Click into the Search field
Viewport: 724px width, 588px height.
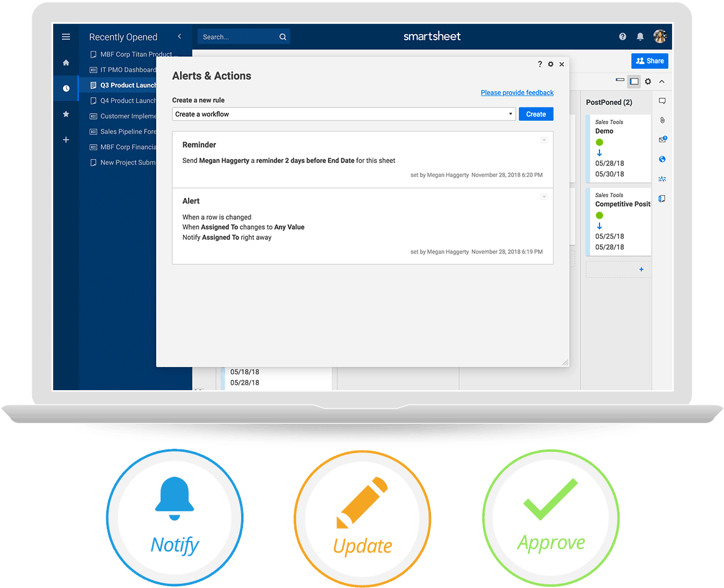(x=238, y=37)
